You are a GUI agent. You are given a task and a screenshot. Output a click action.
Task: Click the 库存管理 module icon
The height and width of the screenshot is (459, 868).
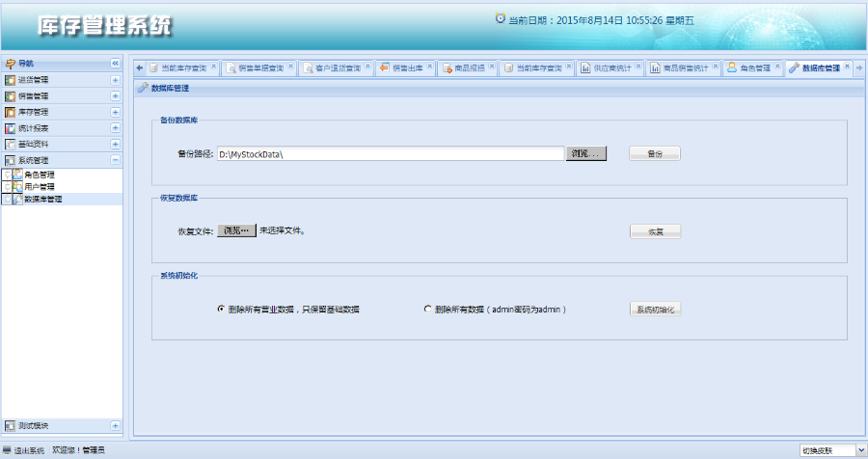point(10,112)
